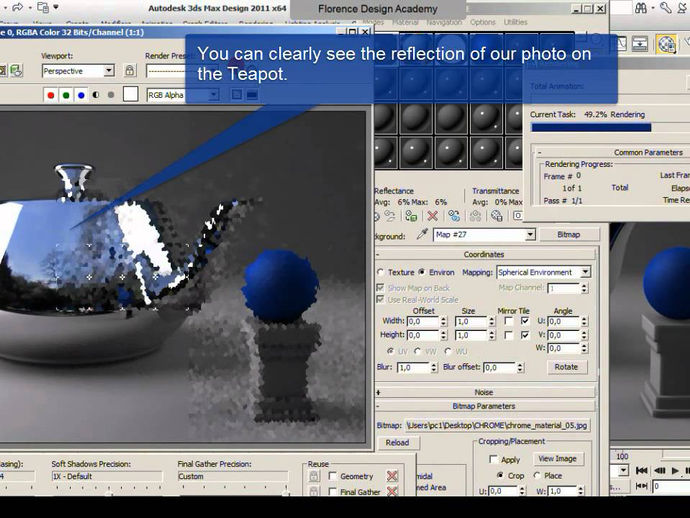The width and height of the screenshot is (690, 518).
Task: Go to start of animation
Action: coord(642,470)
